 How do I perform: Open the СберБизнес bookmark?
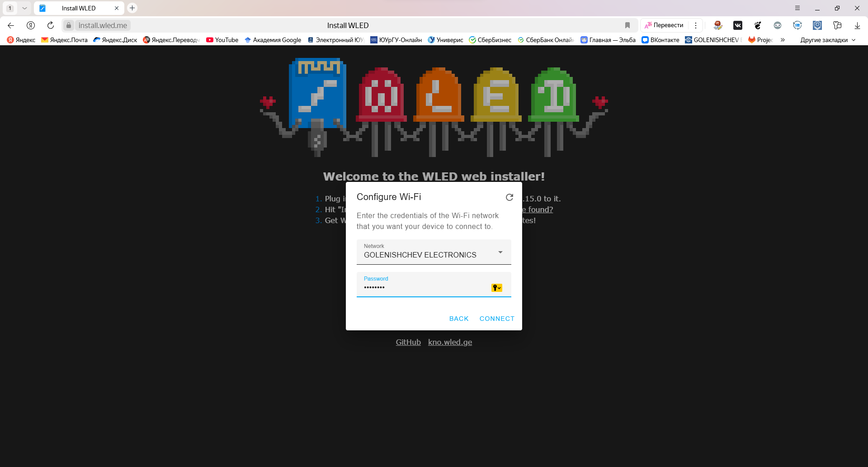(x=490, y=40)
